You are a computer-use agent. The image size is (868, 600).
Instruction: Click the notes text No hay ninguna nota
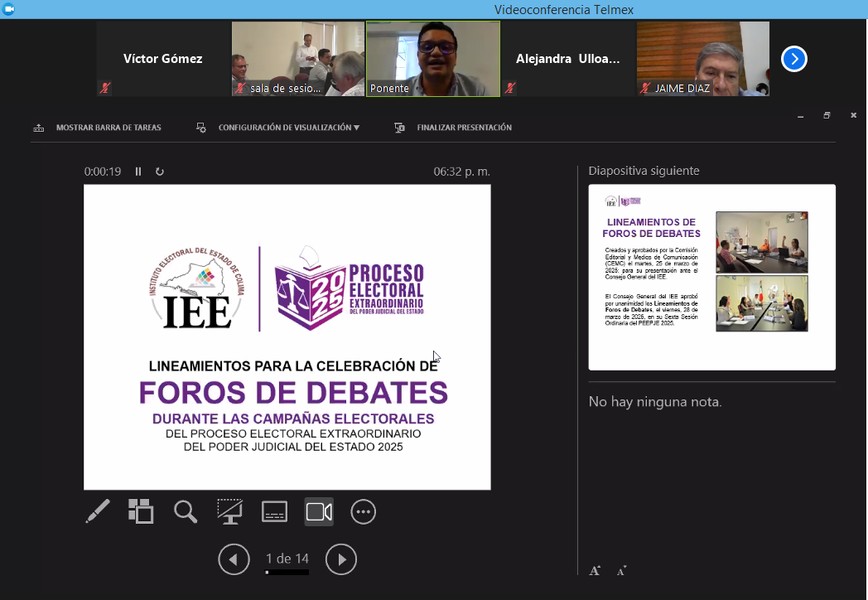pyautogui.click(x=655, y=402)
